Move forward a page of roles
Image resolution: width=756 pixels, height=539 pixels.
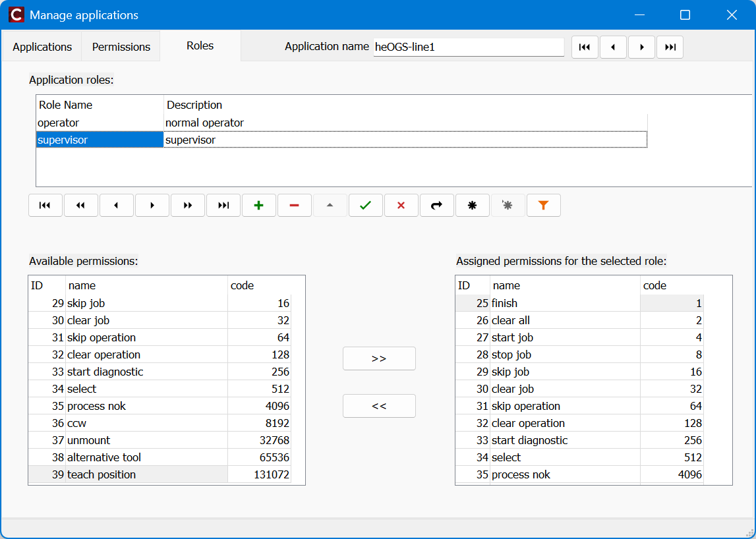(x=188, y=206)
